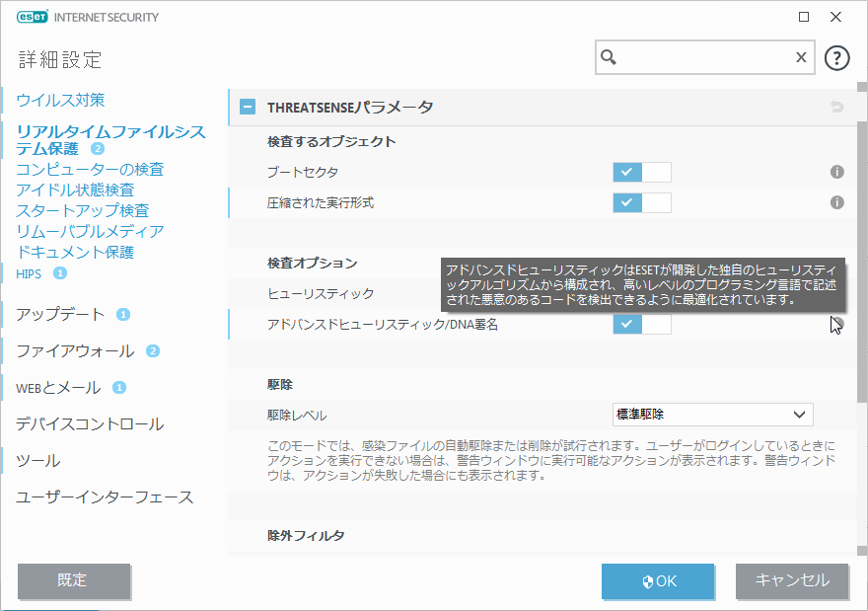Click the badge beside HIPS
Viewport: 868px width, 611px height.
coord(60,273)
